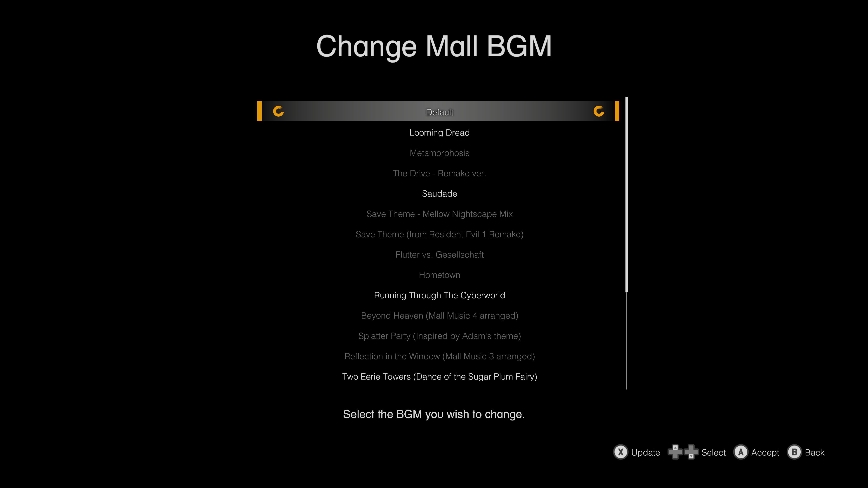Image resolution: width=868 pixels, height=488 pixels.
Task: Toggle Looming Dread music selection
Action: point(439,132)
